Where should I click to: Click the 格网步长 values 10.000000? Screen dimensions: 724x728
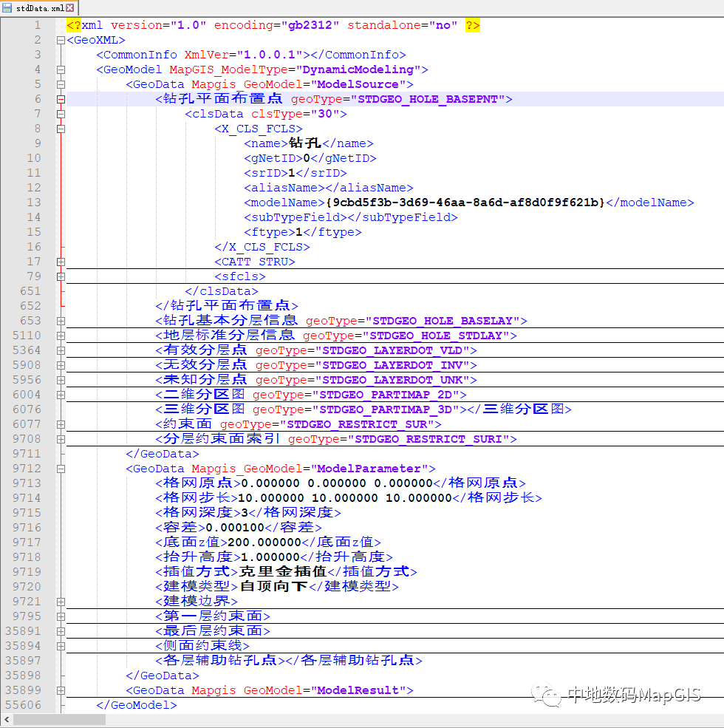click(x=344, y=498)
